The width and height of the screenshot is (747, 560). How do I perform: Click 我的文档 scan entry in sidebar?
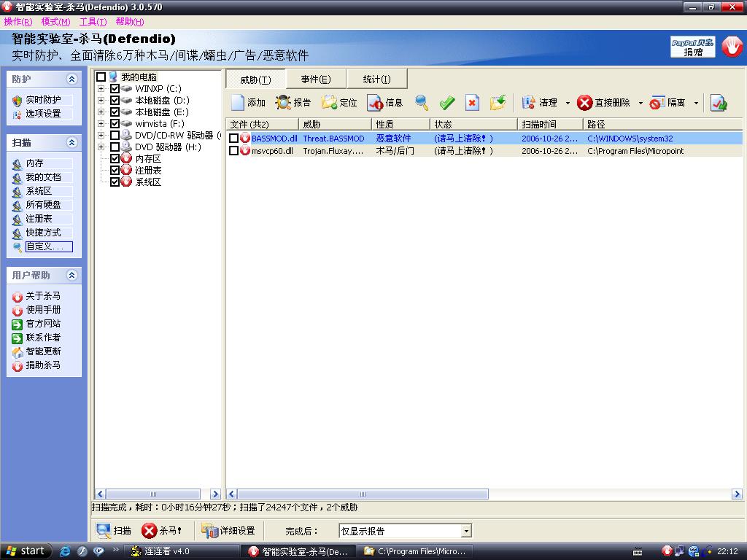(43, 177)
